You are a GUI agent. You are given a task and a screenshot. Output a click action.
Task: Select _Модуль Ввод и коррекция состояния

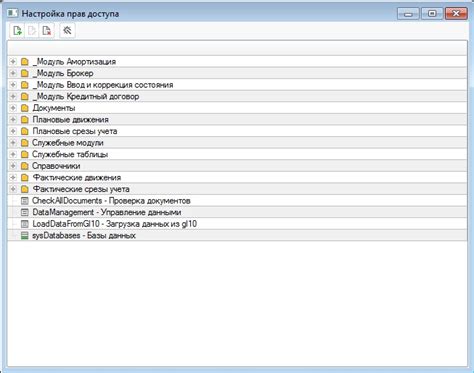click(x=103, y=85)
